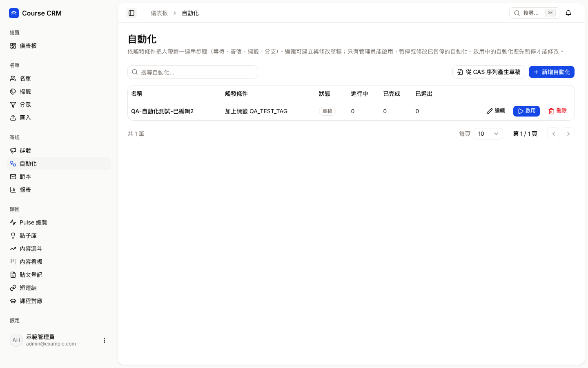
Task: Open user menu three-dots icon
Action: click(x=105, y=340)
